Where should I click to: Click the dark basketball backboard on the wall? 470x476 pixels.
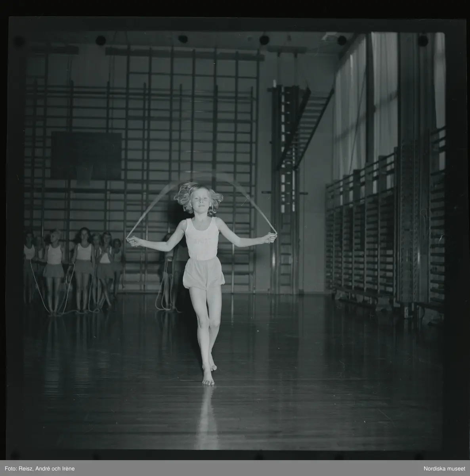86,155
